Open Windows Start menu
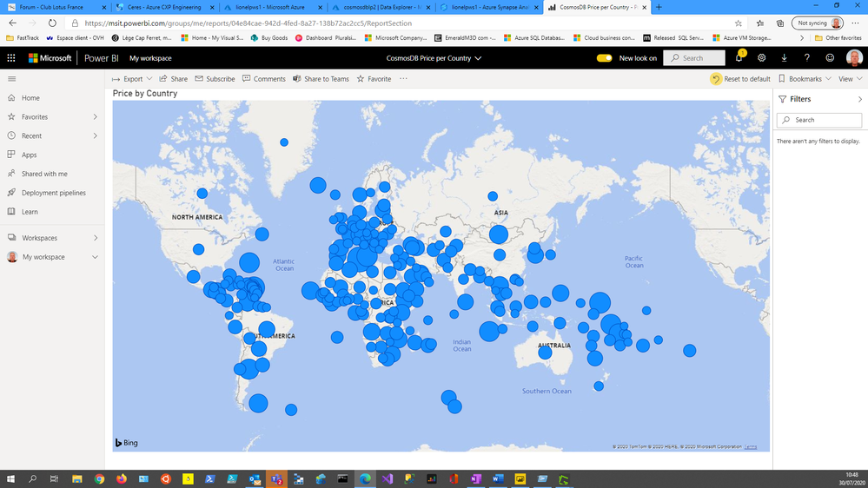Image resolution: width=868 pixels, height=488 pixels. (10, 479)
